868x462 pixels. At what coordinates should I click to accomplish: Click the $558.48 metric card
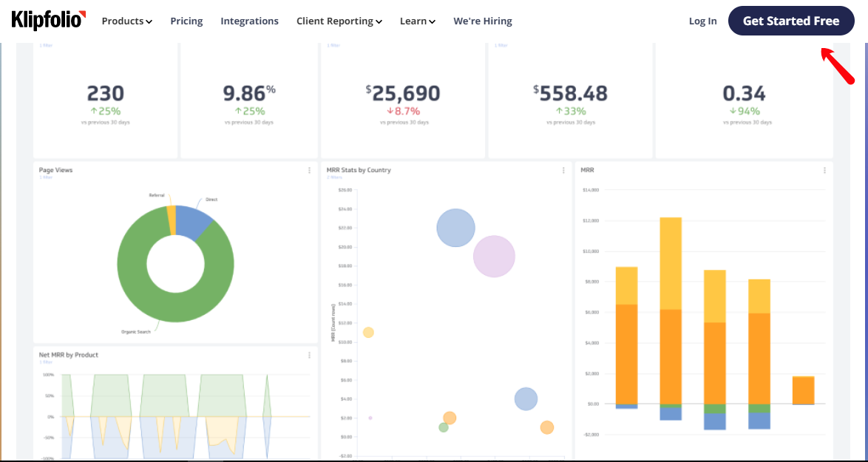(569, 100)
